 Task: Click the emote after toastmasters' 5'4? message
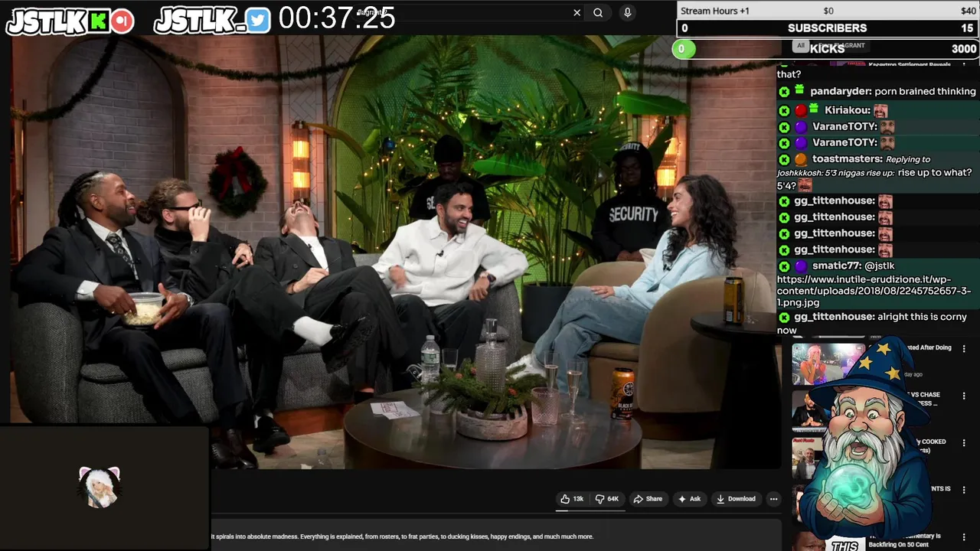point(805,185)
